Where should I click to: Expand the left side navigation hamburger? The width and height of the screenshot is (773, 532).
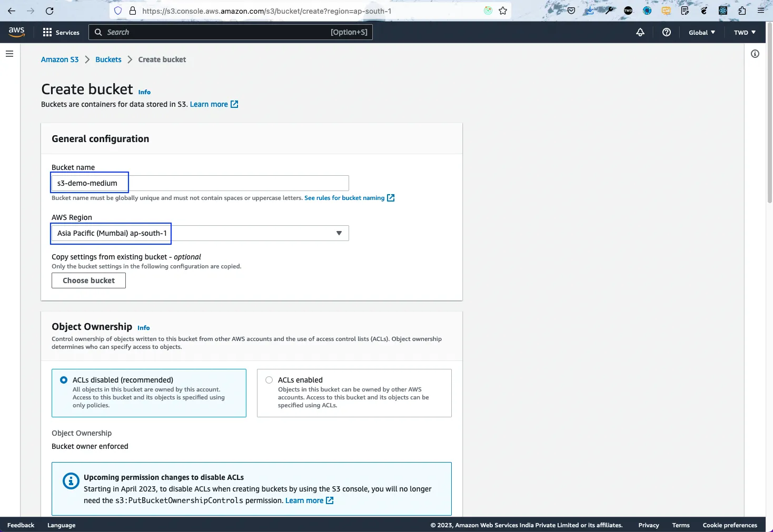9,54
